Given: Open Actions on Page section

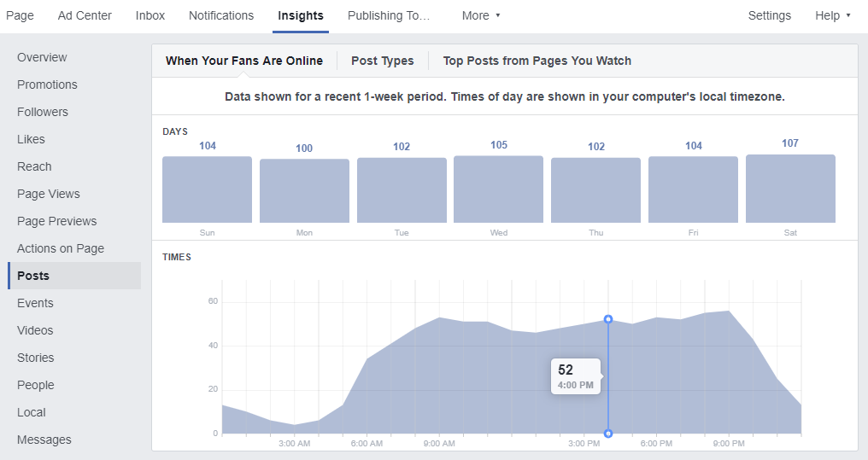Looking at the screenshot, I should (x=61, y=249).
